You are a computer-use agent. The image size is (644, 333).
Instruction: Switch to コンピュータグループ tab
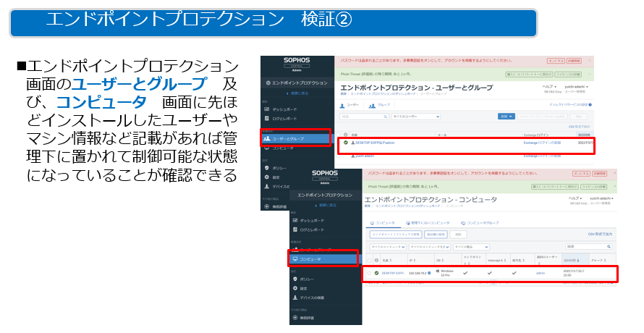point(480,223)
